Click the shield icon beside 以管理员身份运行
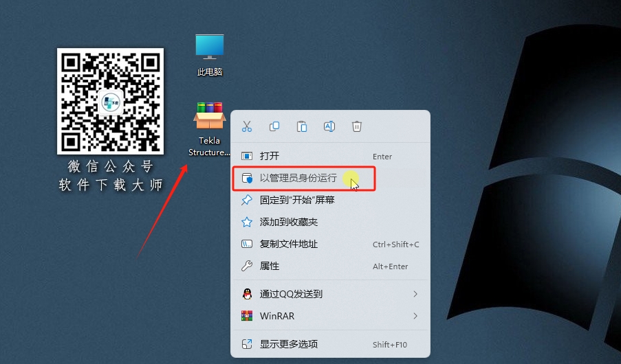The image size is (621, 364). (247, 178)
